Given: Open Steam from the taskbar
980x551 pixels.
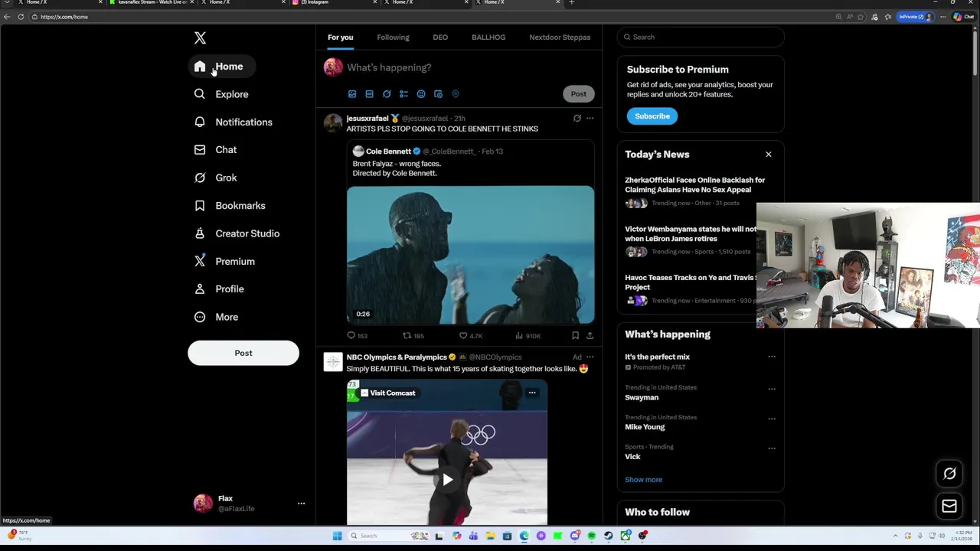Looking at the screenshot, I should pyautogui.click(x=608, y=536).
